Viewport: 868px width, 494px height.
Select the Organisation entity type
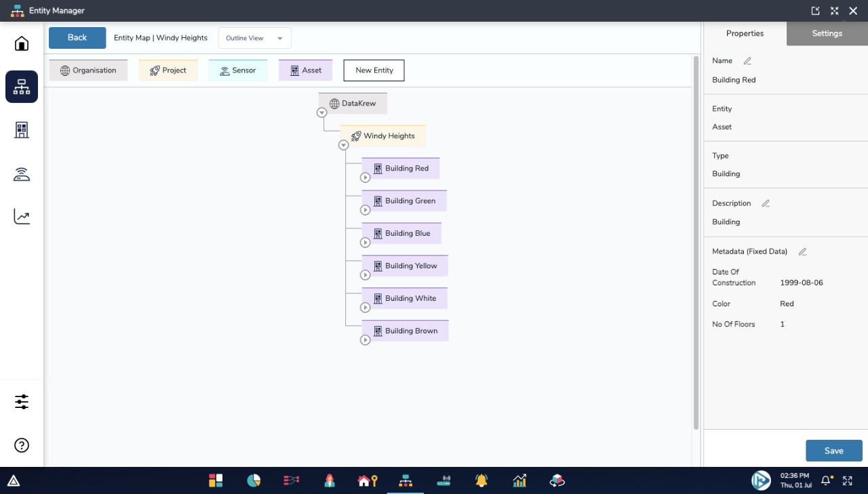[88, 70]
